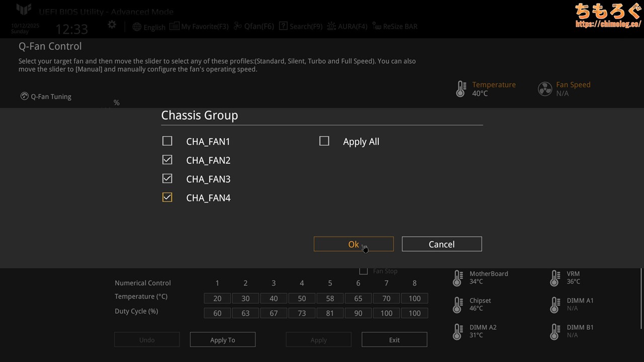Viewport: 644px width, 362px height.
Task: Open Q-Fan Tuning gauge icon
Action: click(x=24, y=96)
